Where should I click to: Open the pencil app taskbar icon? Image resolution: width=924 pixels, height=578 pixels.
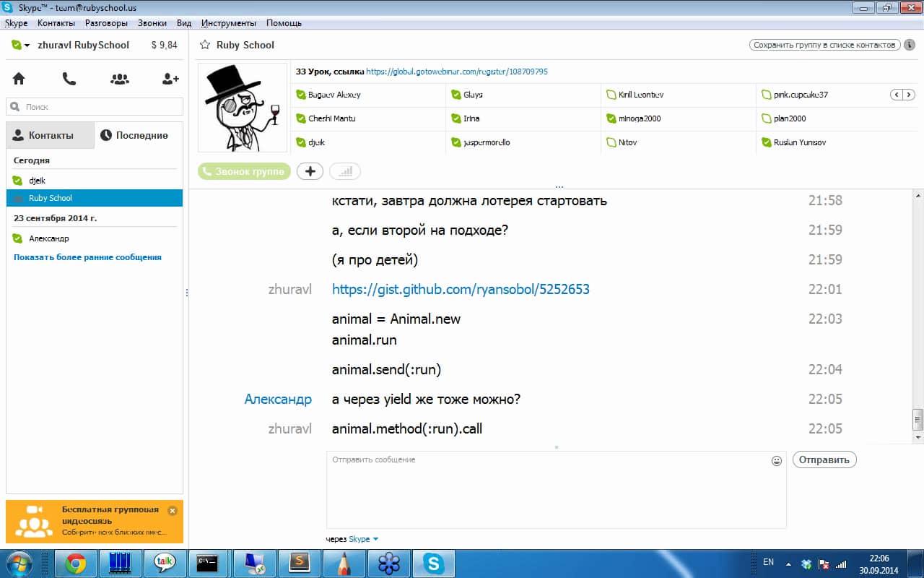(344, 563)
